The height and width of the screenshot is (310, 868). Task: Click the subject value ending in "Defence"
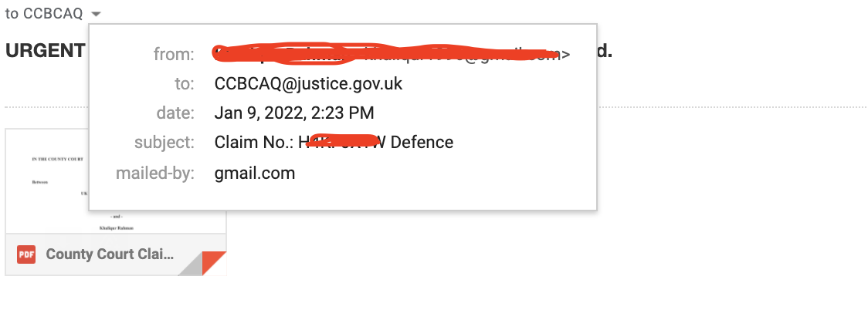tap(334, 142)
